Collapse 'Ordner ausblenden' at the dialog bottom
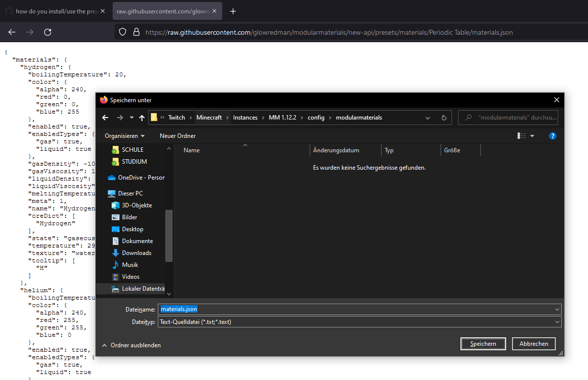 131,345
